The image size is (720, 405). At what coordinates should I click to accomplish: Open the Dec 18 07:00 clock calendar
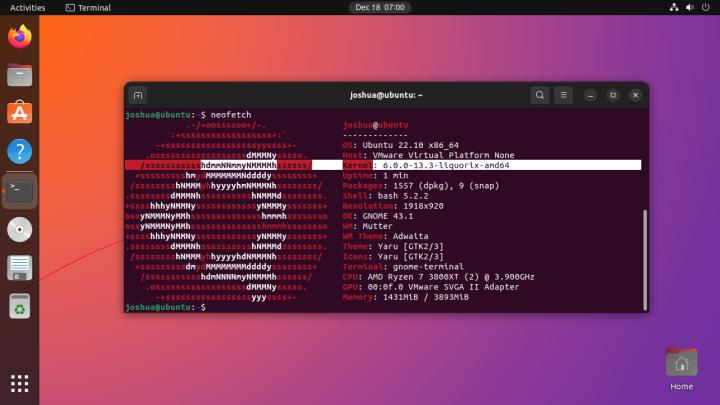point(378,7)
